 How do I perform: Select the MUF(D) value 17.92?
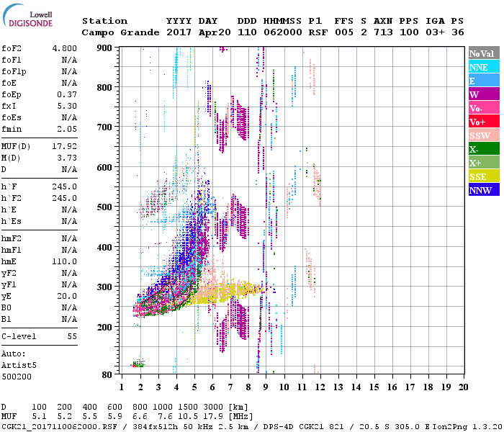[x=63, y=147]
